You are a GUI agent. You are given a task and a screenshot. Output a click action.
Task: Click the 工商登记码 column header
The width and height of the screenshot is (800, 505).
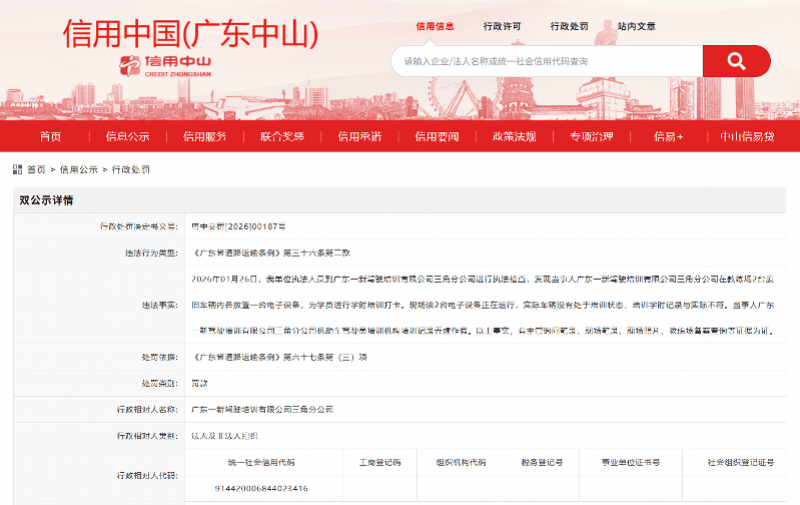380,463
